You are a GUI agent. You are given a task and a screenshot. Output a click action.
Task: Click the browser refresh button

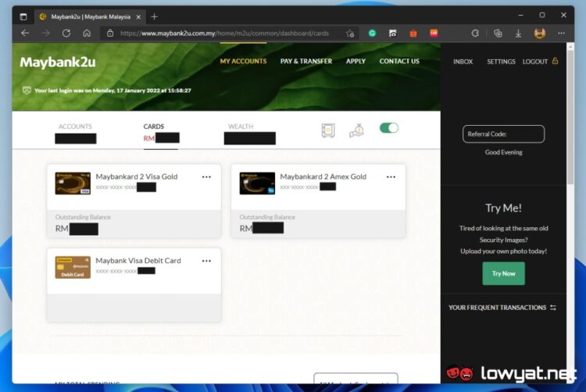click(x=66, y=34)
